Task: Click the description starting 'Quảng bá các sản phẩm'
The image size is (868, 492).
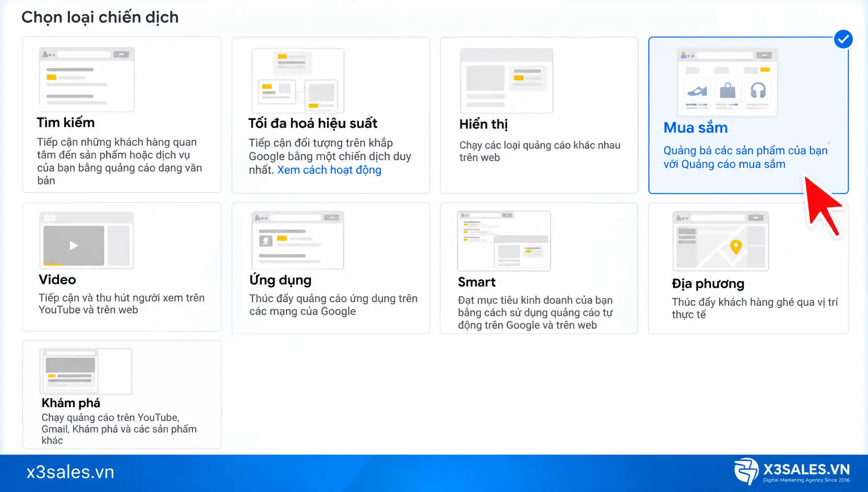Action: pyautogui.click(x=745, y=157)
